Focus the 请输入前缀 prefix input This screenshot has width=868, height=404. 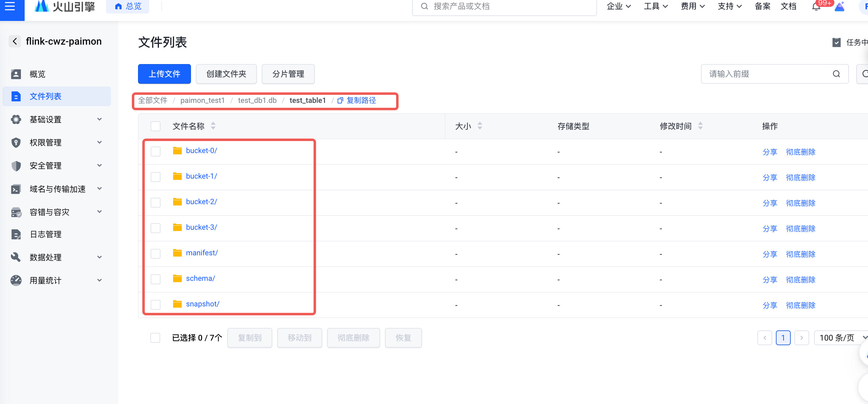pyautogui.click(x=775, y=74)
